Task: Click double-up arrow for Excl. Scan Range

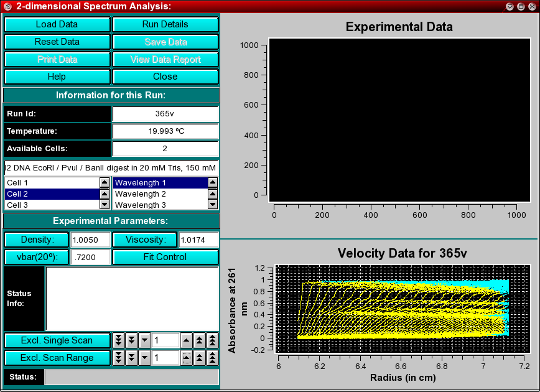Action: point(199,358)
